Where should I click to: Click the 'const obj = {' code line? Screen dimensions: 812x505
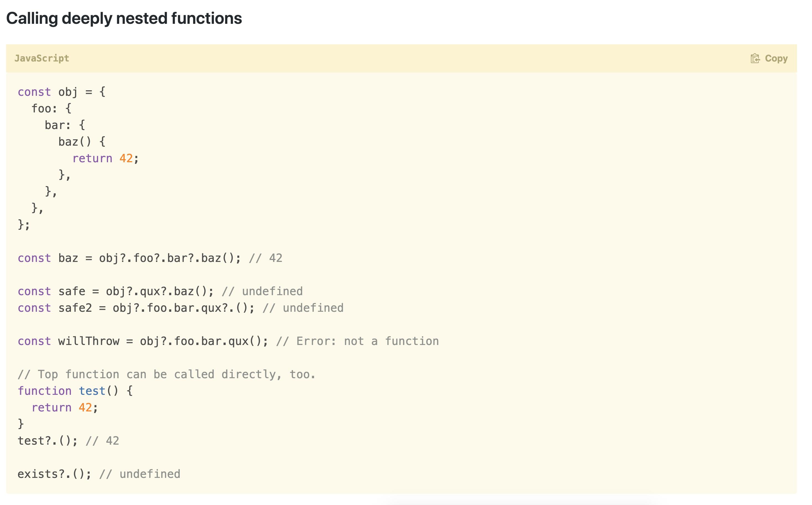point(62,92)
